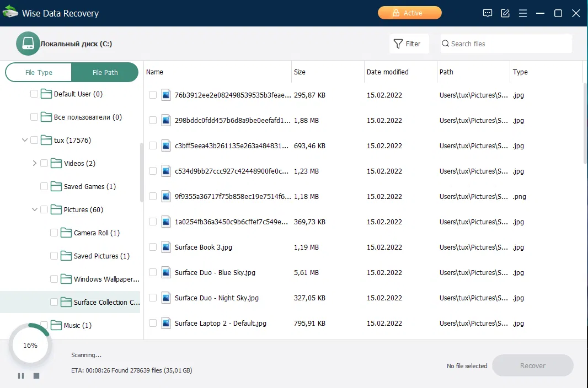Screen dimensions: 588x388
Task: Click the Videos folder icon
Action: coord(56,163)
